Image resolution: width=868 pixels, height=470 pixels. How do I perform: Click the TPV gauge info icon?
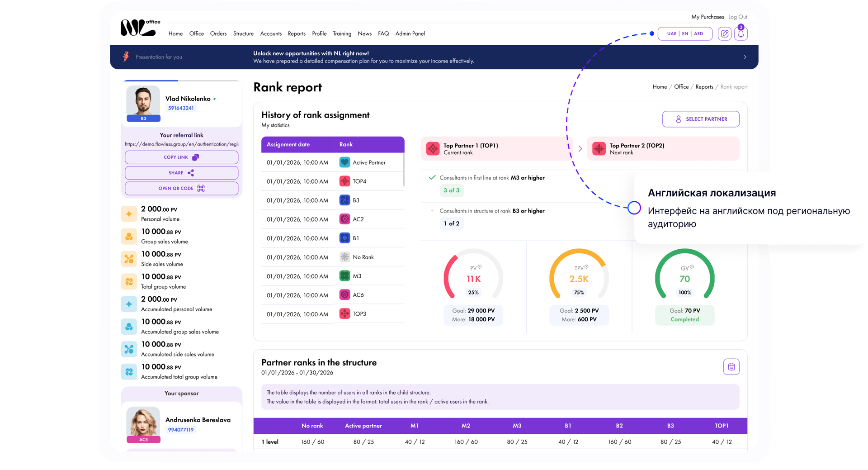tap(586, 267)
